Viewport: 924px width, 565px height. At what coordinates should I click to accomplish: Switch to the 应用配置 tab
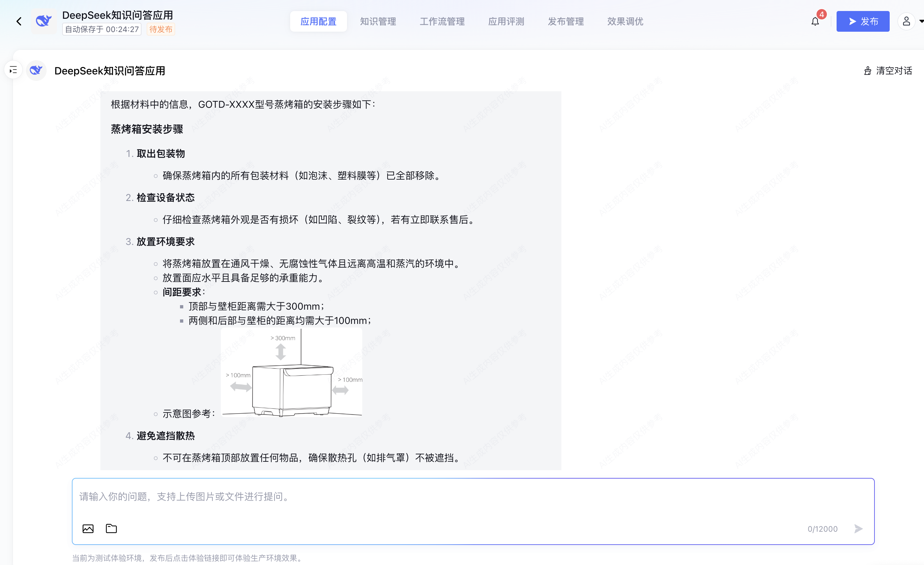click(318, 21)
